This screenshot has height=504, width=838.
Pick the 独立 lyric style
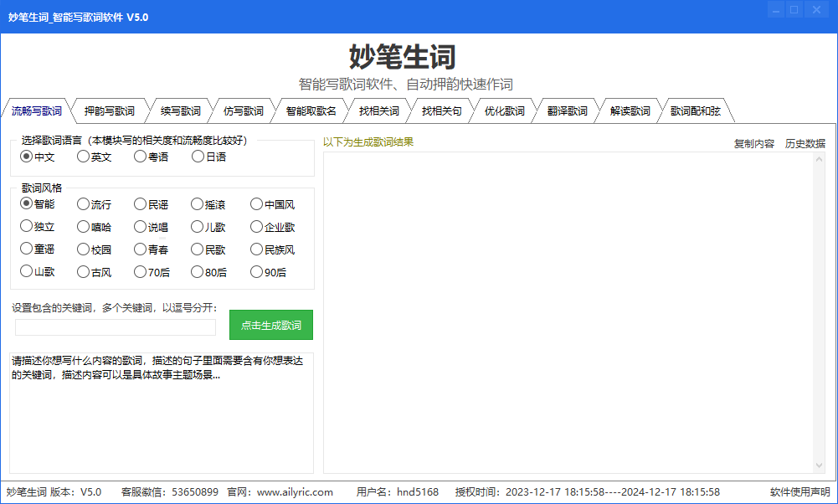coord(38,227)
